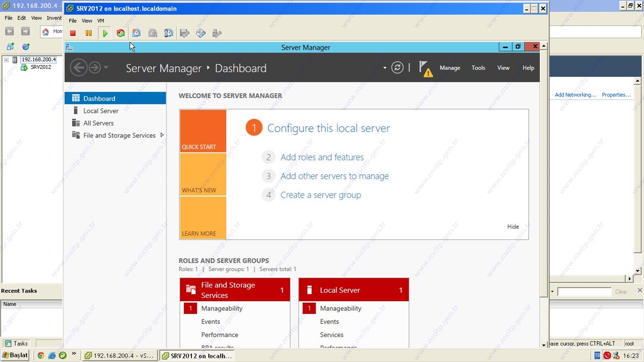Launch Google Chrome from quick launch
The image size is (644, 362).
tap(41, 355)
